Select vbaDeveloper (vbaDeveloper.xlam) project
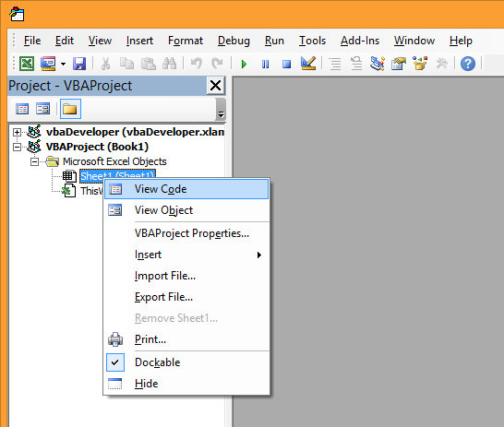The height and width of the screenshot is (427, 504). [135, 132]
